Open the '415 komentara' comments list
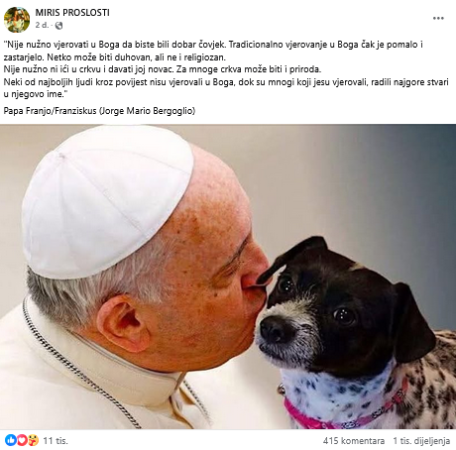The image size is (456, 450). 353,441
